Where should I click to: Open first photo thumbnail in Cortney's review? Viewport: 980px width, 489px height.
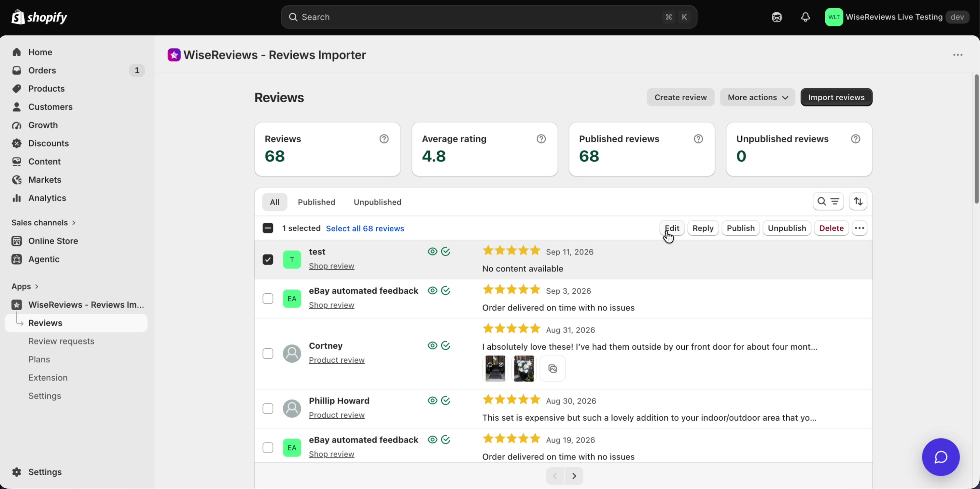[495, 368]
